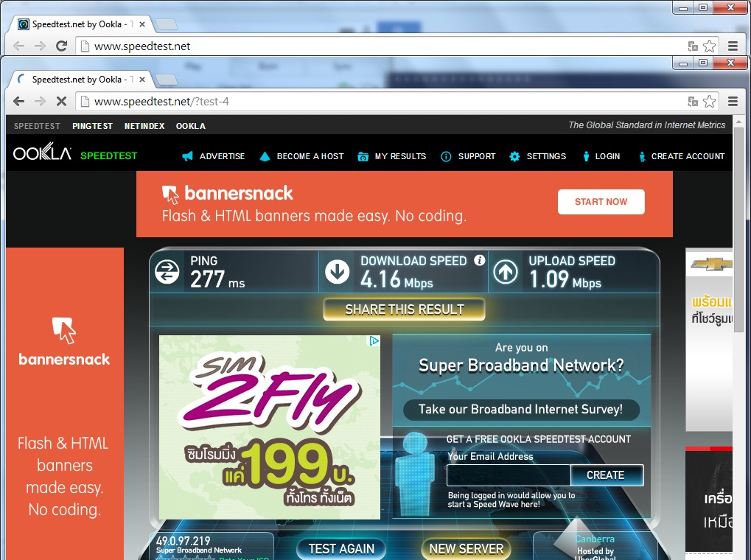
Task: Click the Login person icon
Action: [586, 156]
